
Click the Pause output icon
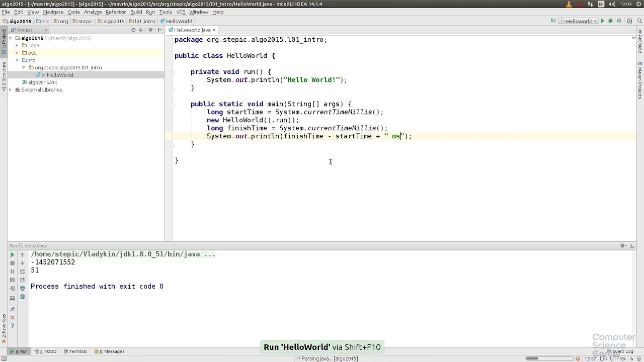[13, 271]
